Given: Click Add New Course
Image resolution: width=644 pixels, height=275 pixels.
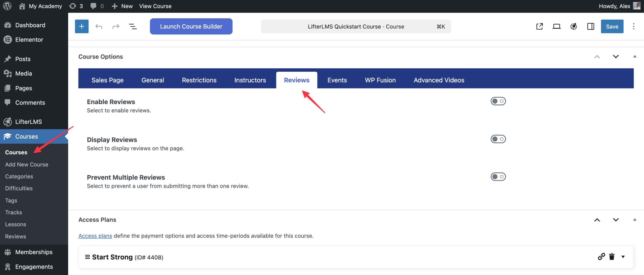Looking at the screenshot, I should point(27,164).
